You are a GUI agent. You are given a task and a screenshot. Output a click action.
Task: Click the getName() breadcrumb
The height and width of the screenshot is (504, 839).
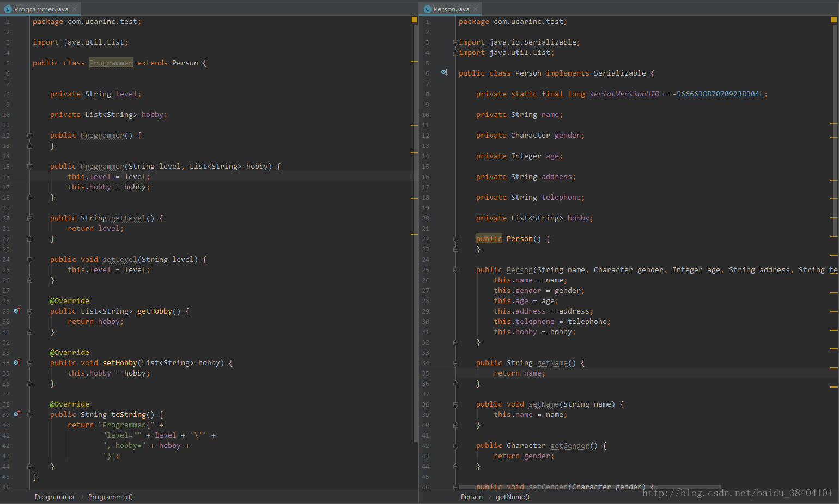tap(512, 497)
